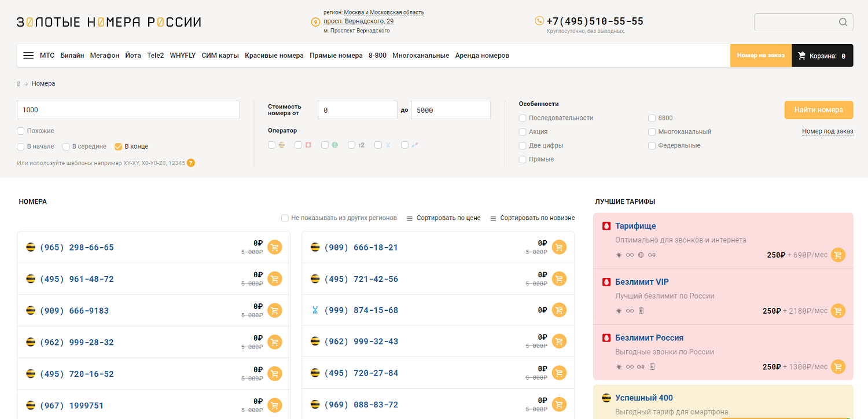The width and height of the screenshot is (868, 419).
Task: Click Beeline logo beside (965) 298-66-65
Action: pos(31,247)
